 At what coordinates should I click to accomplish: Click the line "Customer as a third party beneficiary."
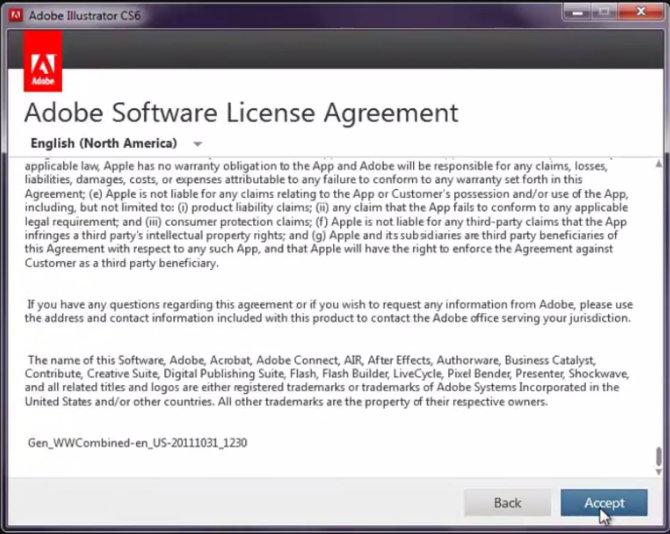(x=121, y=263)
